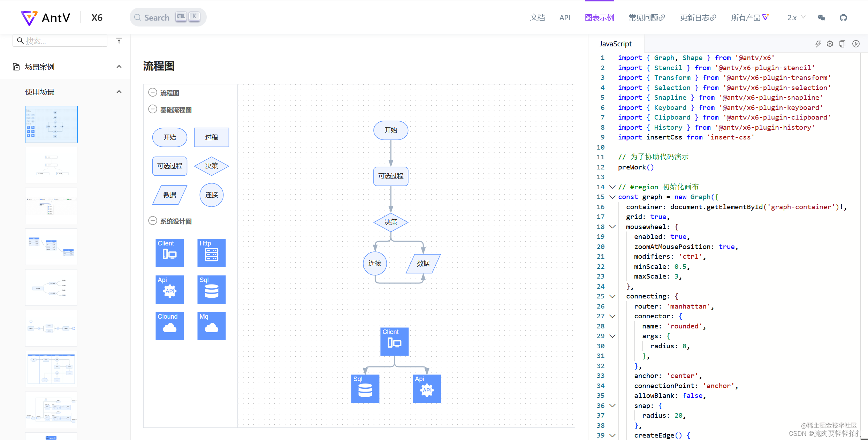Click the Clound stencil node icon
This screenshot has width=868, height=440.
(169, 326)
